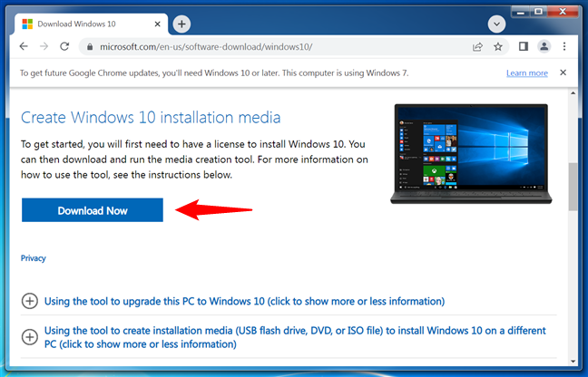Click the forward navigation arrow
Image resolution: width=588 pixels, height=377 pixels.
(x=44, y=46)
